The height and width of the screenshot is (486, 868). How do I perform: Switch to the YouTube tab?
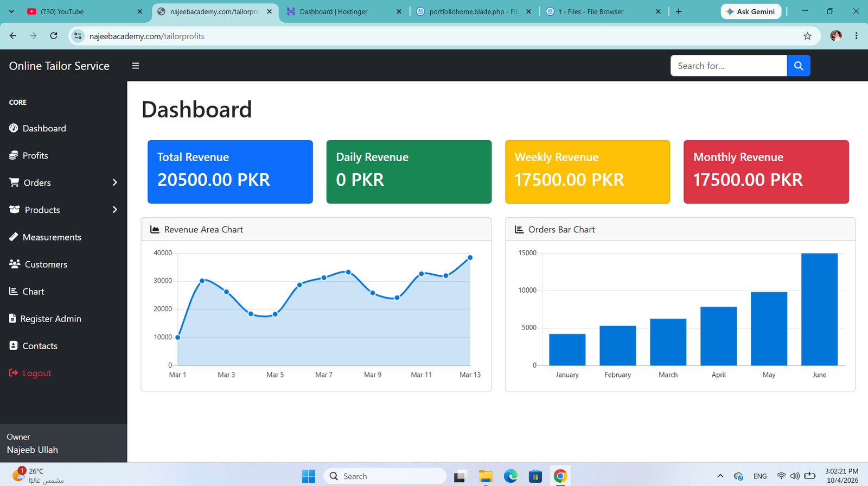tap(85, 11)
